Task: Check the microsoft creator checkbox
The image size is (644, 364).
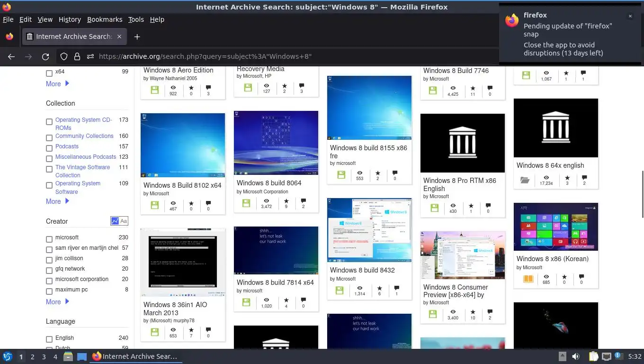Action: (x=49, y=239)
